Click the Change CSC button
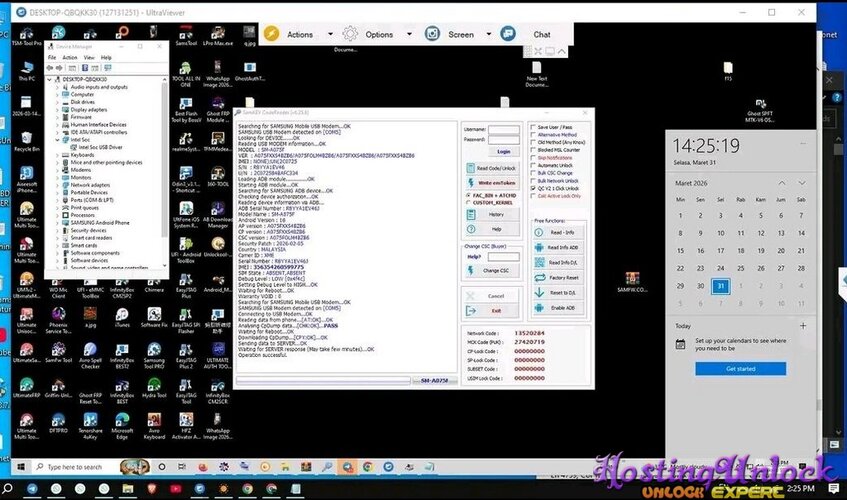Viewport: 847px width, 500px height. 492,271
